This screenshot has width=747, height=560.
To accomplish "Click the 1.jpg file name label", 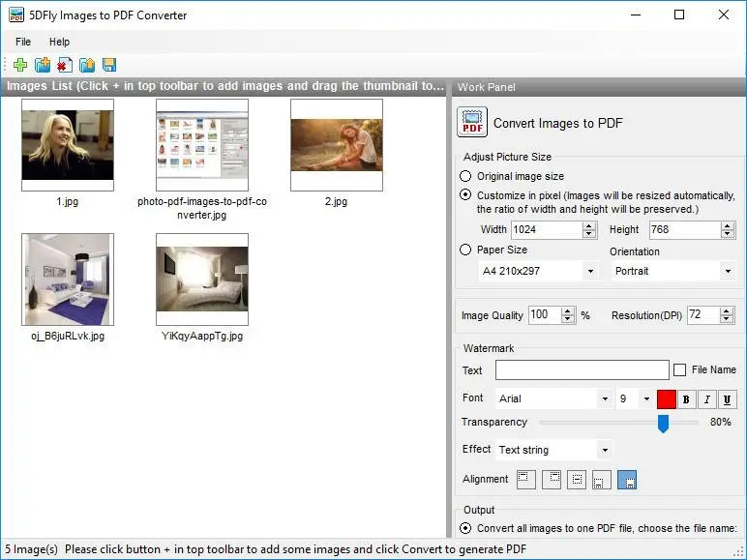I will (x=67, y=201).
